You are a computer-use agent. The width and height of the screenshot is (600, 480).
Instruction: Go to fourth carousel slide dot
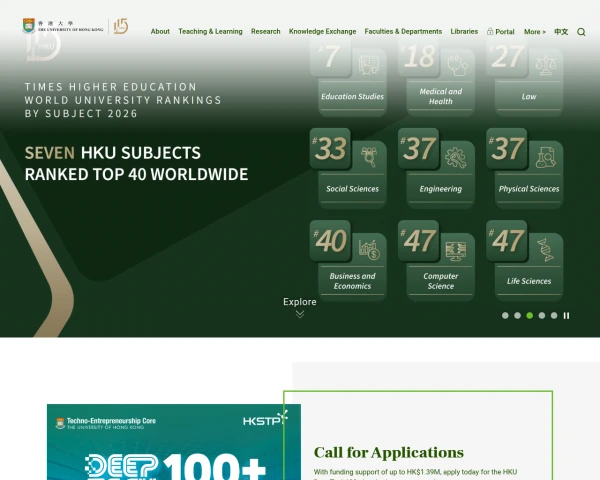[542, 315]
